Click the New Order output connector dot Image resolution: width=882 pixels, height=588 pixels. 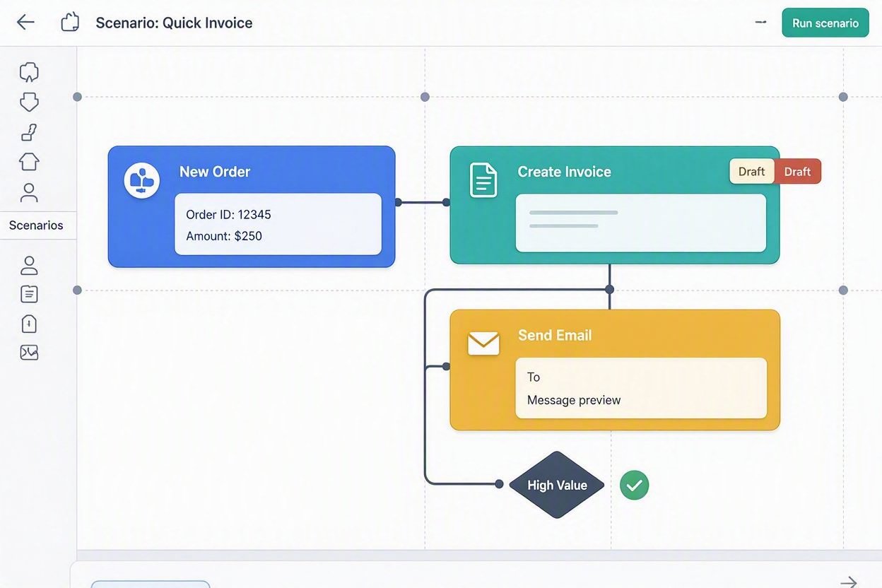pos(398,202)
